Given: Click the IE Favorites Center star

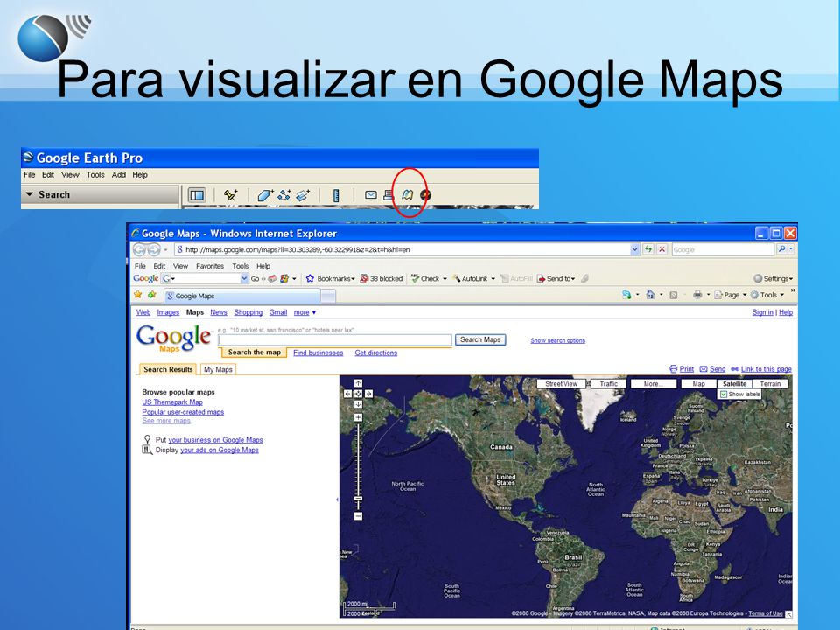Looking at the screenshot, I should pos(138,295).
